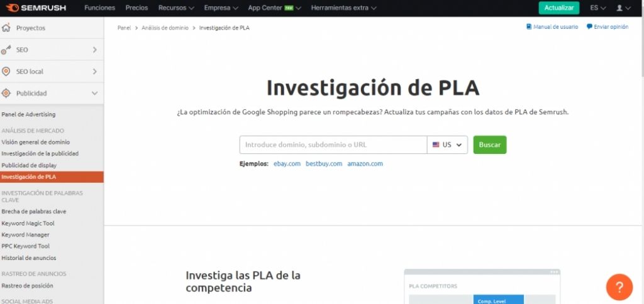
Task: Click the amazon.com example link
Action: pos(365,164)
